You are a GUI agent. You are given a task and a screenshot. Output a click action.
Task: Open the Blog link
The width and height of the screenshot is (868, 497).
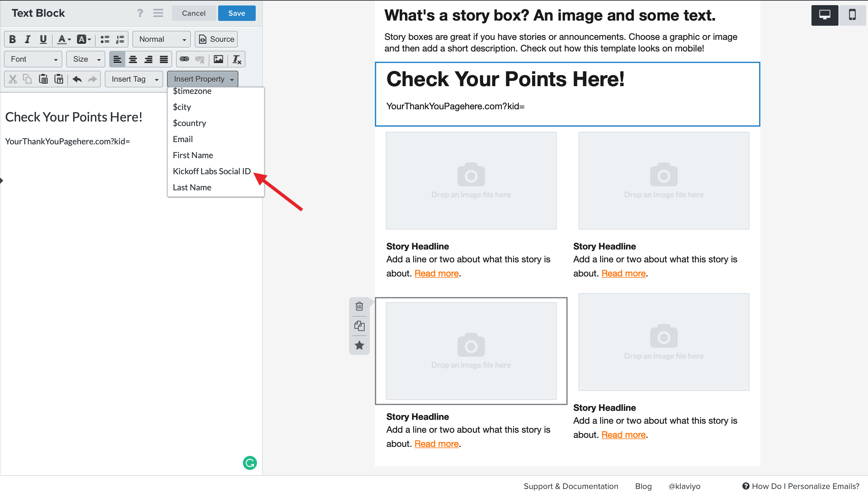point(643,486)
